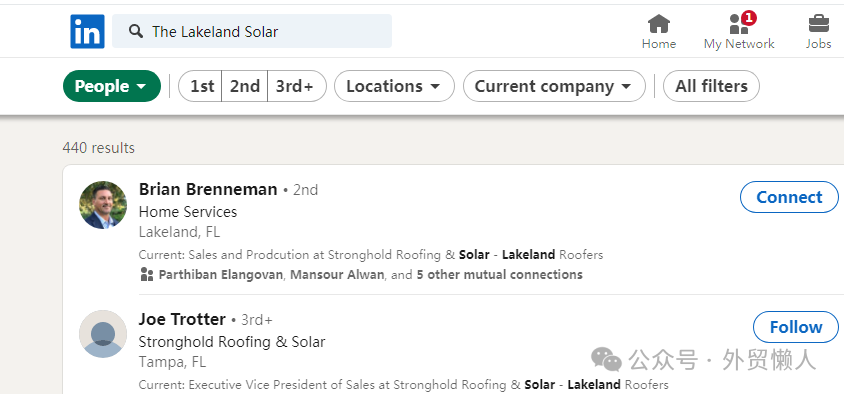Image resolution: width=844 pixels, height=394 pixels.
Task: Focus the search box containing The Lakeland Solar
Action: pos(252,31)
